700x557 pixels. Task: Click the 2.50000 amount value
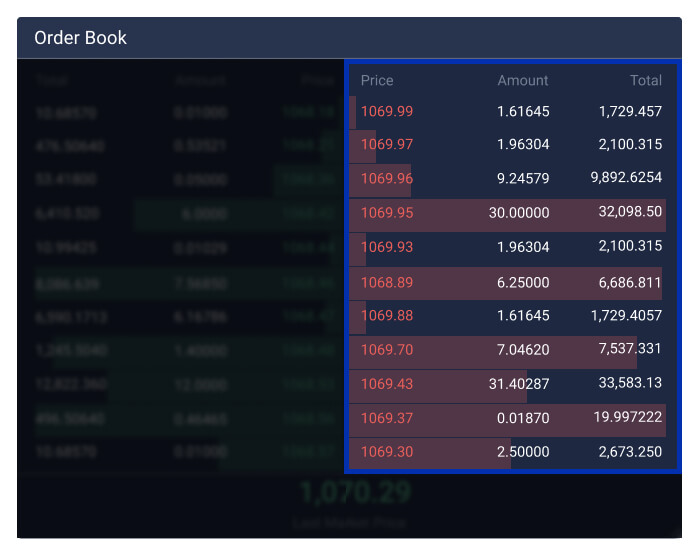[x=523, y=452]
